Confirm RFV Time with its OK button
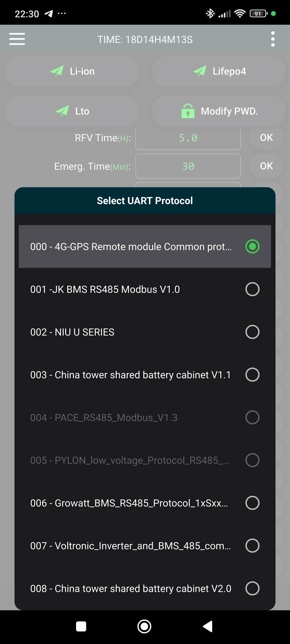This screenshot has height=644, width=290. (x=266, y=138)
